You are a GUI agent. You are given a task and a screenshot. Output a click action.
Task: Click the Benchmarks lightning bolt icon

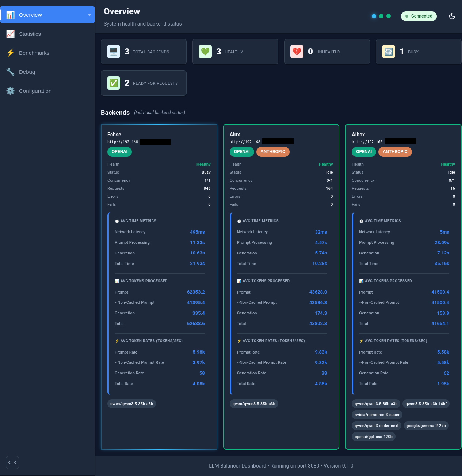tap(11, 53)
